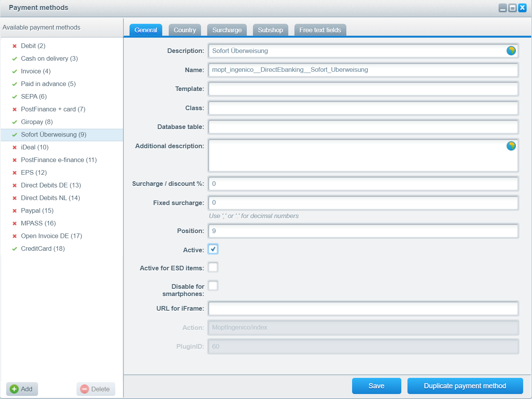Select iDeal (10) payment method

pyautogui.click(x=62, y=147)
